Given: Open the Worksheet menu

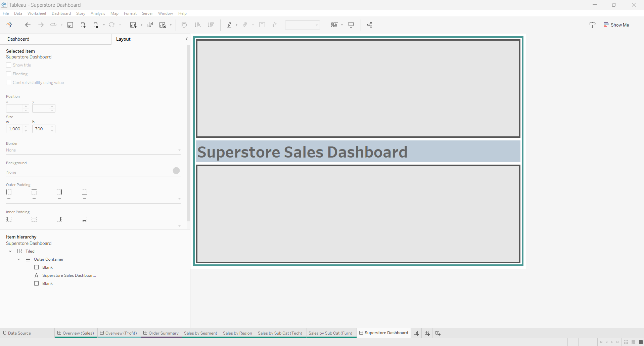Looking at the screenshot, I should click(x=37, y=13).
